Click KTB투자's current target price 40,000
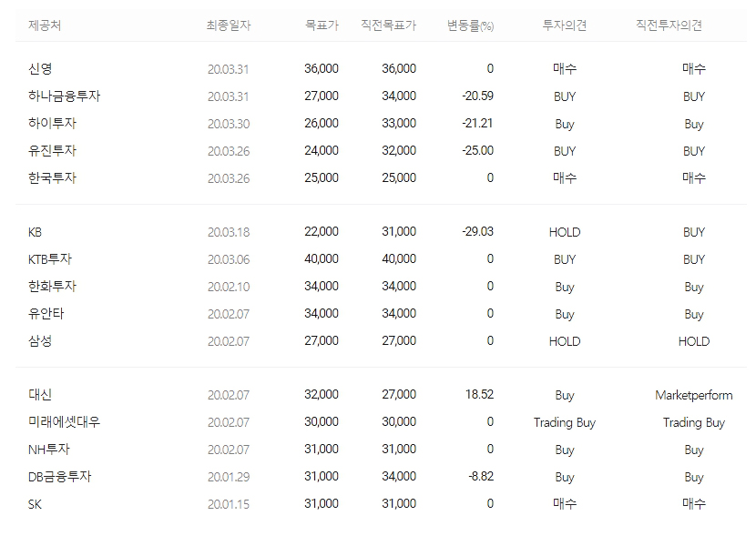The height and width of the screenshot is (536, 756). 322,259
